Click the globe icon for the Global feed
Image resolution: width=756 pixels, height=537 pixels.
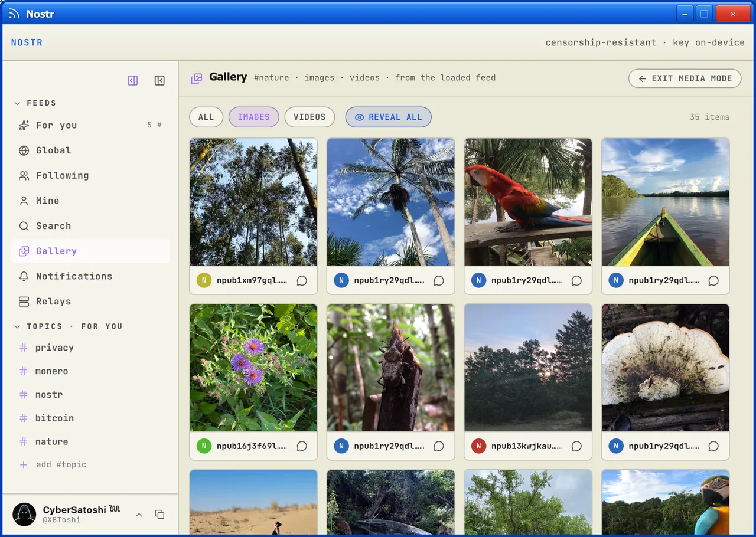pos(24,150)
